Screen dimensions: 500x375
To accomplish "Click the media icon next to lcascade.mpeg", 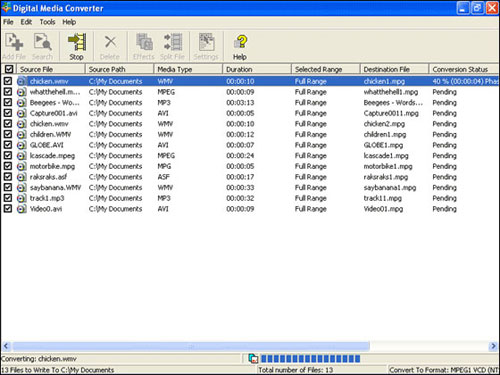I will click(x=22, y=156).
